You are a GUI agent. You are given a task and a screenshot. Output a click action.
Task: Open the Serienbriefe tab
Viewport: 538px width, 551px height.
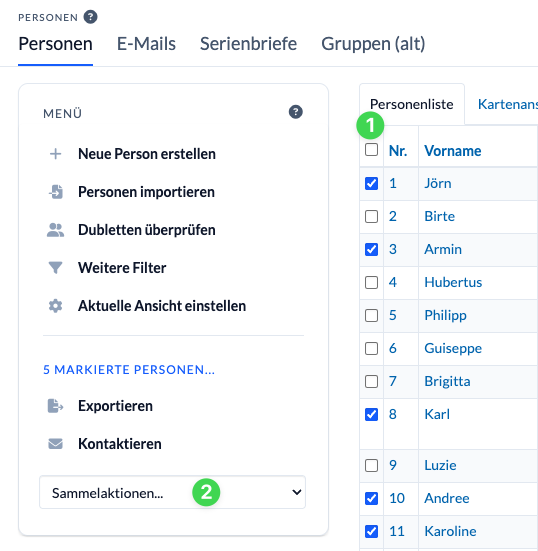click(x=248, y=44)
